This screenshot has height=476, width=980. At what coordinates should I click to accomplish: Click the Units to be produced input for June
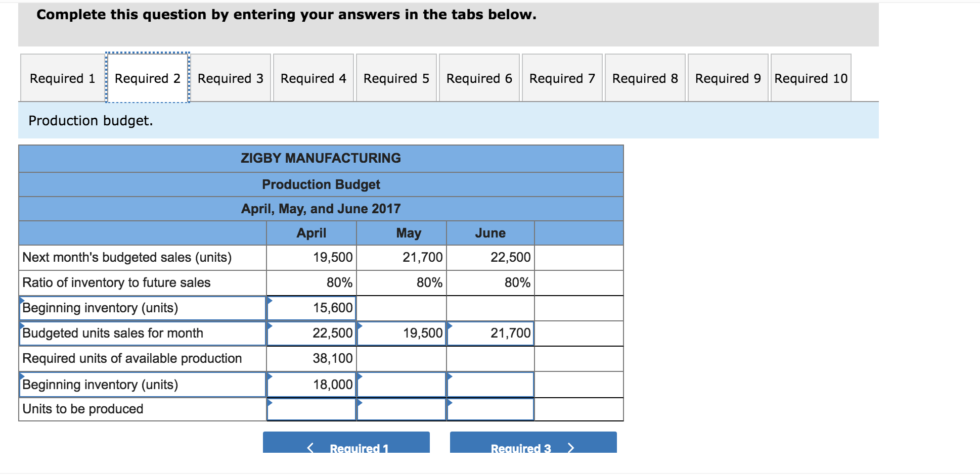pyautogui.click(x=490, y=409)
